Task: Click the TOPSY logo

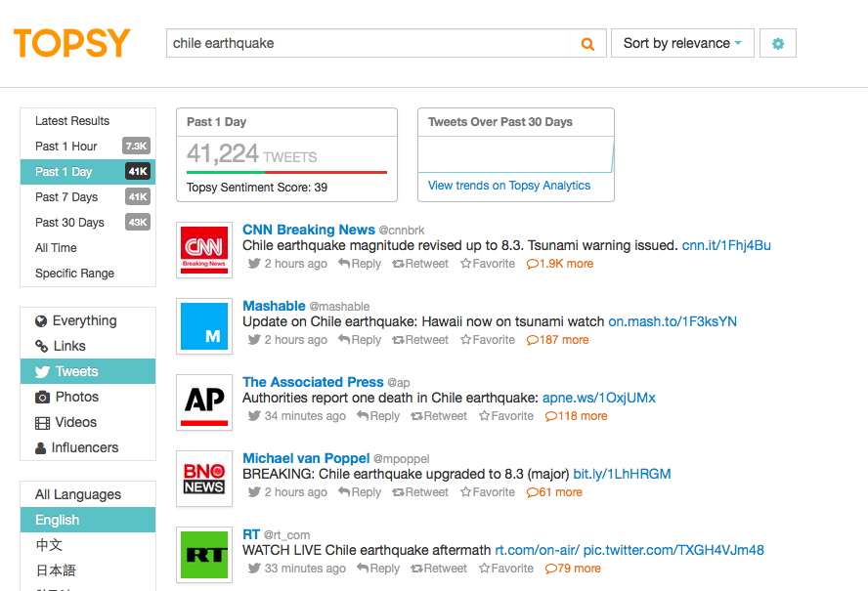Action: pyautogui.click(x=72, y=43)
